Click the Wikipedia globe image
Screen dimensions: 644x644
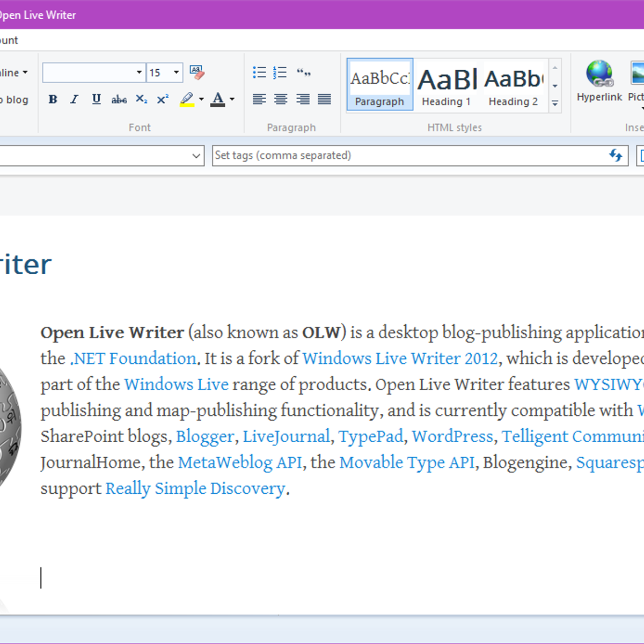10,427
